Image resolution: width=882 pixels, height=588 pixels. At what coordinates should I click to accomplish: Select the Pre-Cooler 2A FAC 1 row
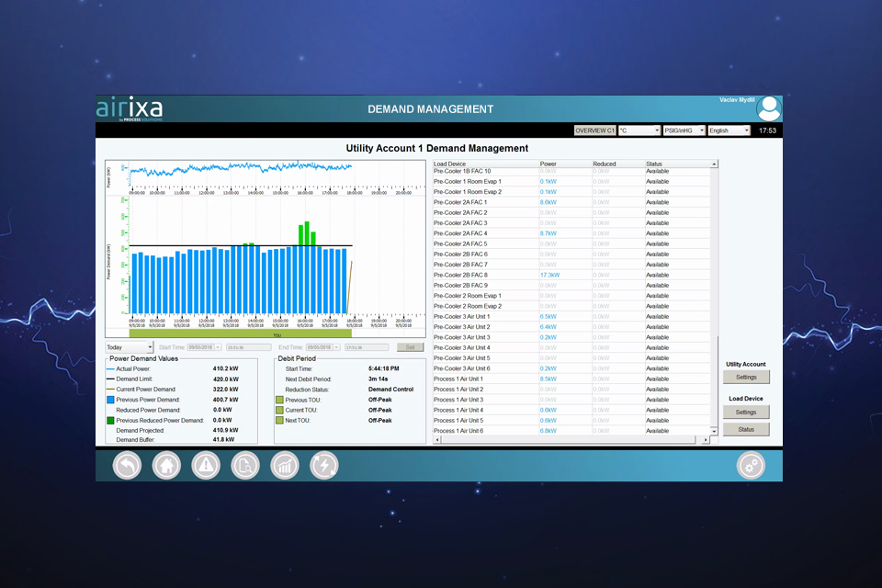pyautogui.click(x=571, y=202)
